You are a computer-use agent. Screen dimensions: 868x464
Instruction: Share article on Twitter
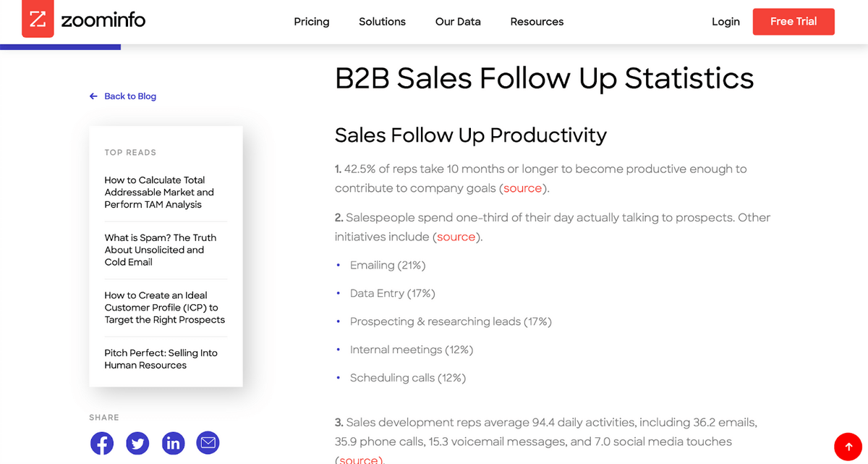(x=137, y=443)
